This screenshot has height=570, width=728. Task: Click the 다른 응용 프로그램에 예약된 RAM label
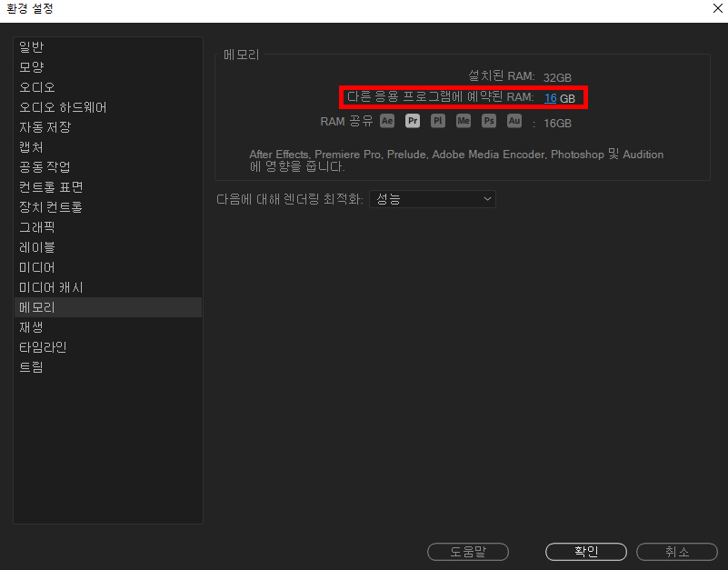(441, 97)
